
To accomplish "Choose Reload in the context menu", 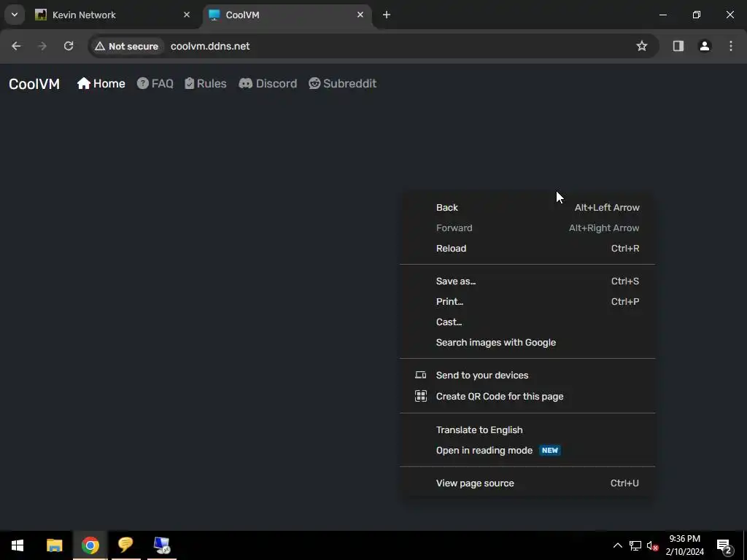I will pos(527,249).
